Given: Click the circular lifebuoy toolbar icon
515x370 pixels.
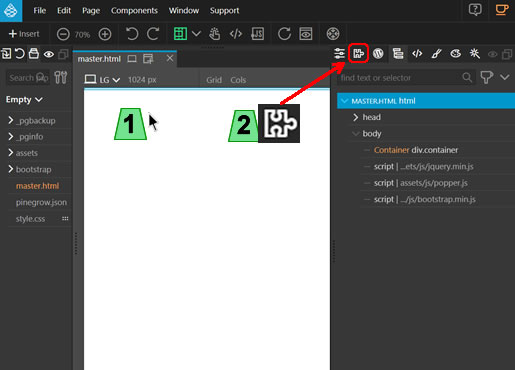Looking at the screenshot, I should click(333, 34).
